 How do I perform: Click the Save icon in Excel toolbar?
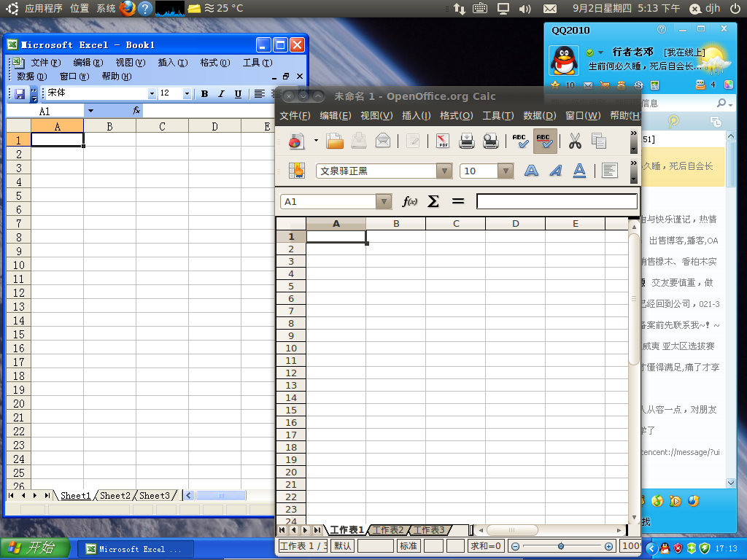pyautogui.click(x=20, y=94)
